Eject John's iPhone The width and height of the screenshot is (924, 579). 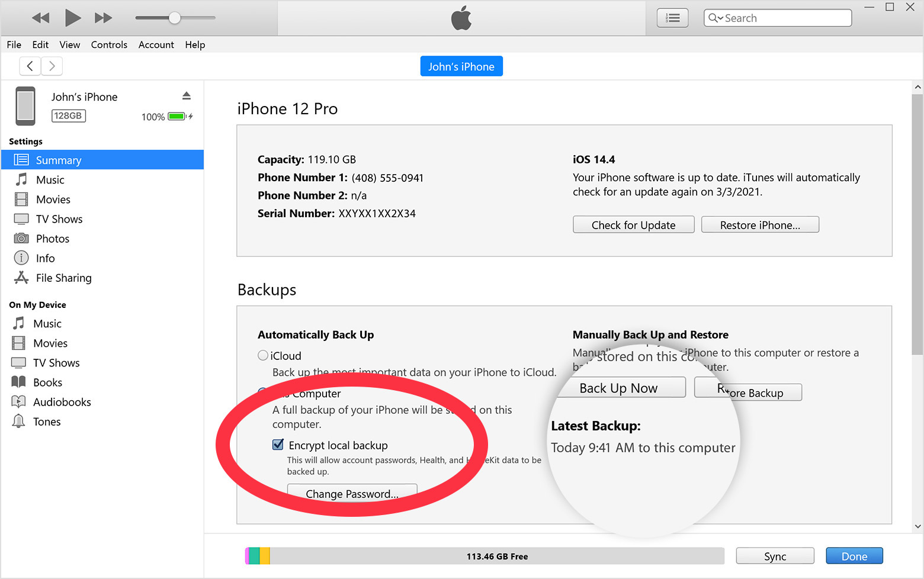tap(186, 95)
